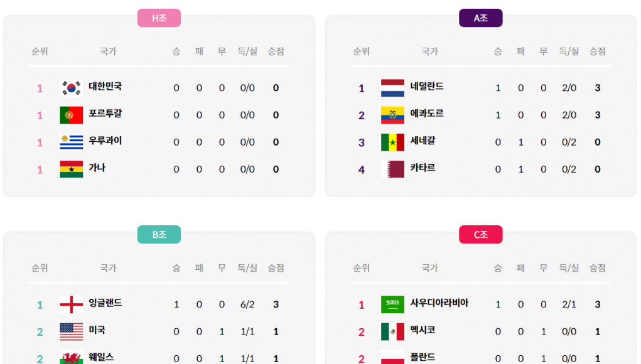Click the Portugal flag icon
The height and width of the screenshot is (364, 641).
tap(71, 115)
